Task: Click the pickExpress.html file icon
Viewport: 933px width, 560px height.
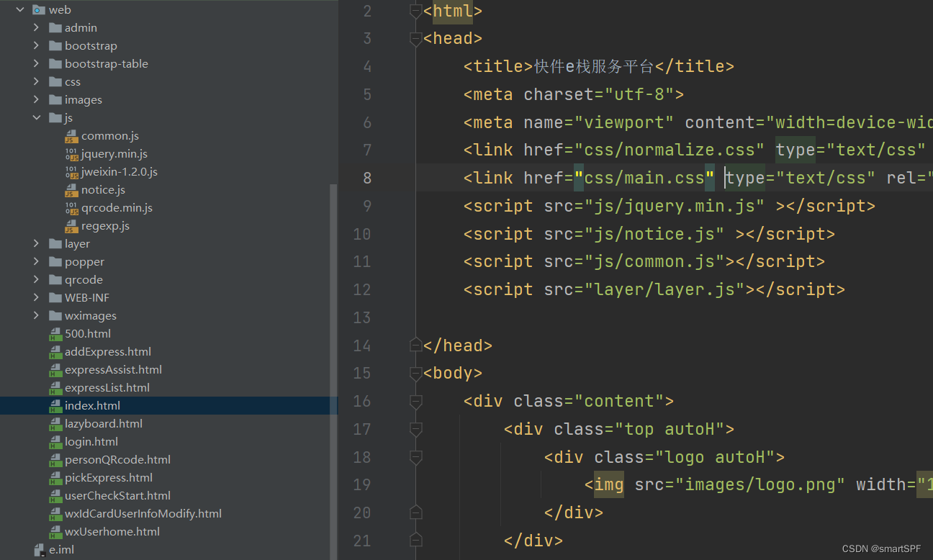Action: [55, 478]
